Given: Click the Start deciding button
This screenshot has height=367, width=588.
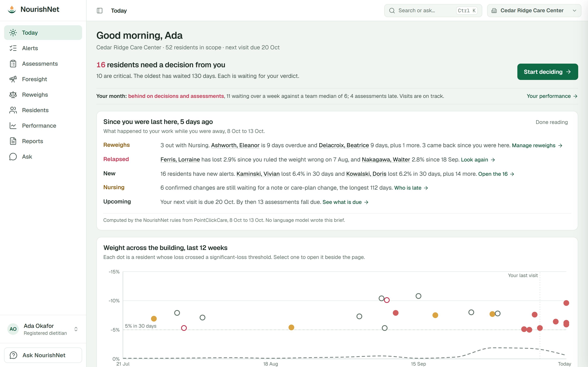Looking at the screenshot, I should (547, 72).
